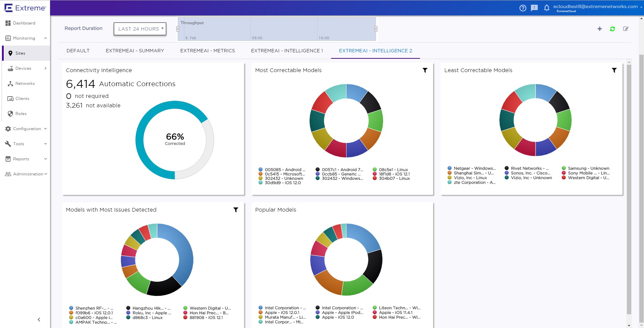Click the Roles shield icon

point(10,114)
